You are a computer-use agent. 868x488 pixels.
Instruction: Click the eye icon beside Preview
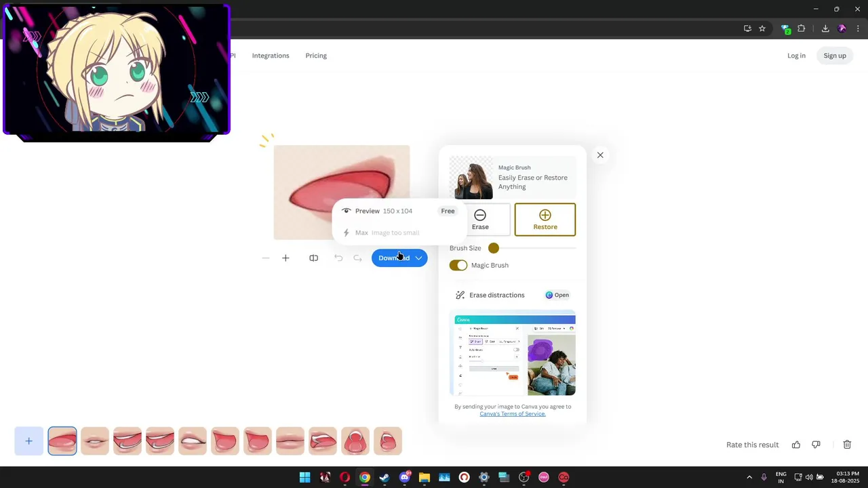(347, 211)
